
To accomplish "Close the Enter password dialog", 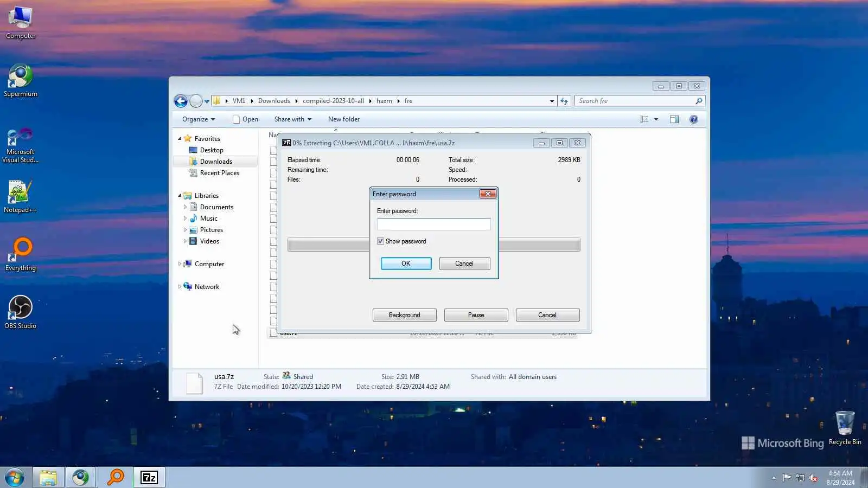I will tap(488, 194).
